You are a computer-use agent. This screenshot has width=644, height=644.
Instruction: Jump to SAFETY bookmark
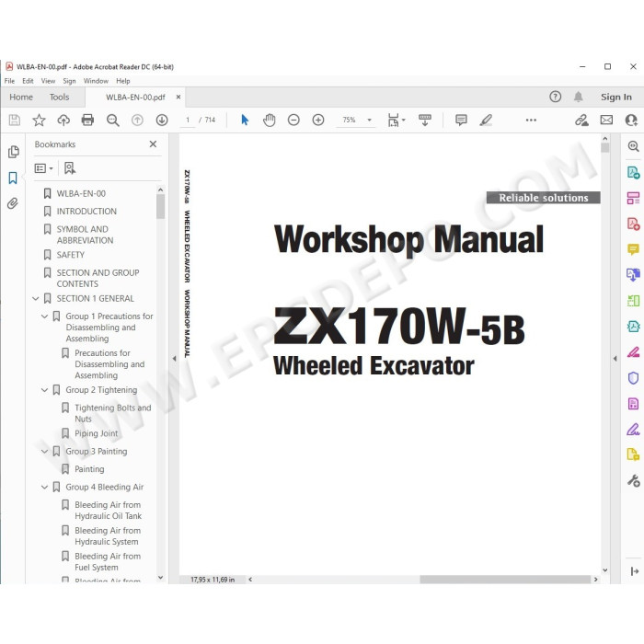pyautogui.click(x=71, y=255)
